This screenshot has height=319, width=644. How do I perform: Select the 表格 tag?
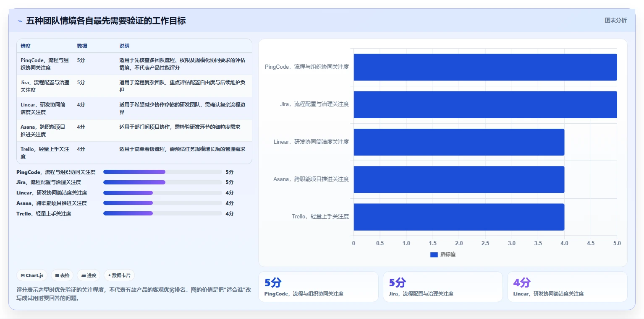62,275
